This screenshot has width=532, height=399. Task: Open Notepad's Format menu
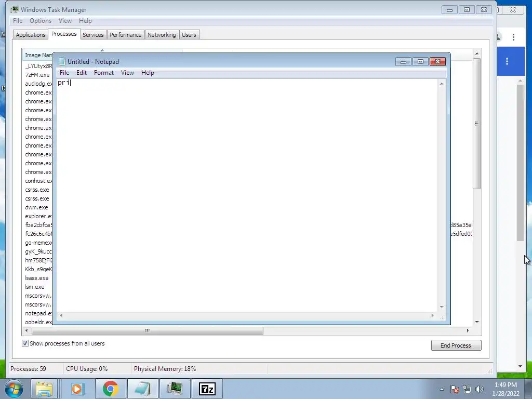pos(104,73)
